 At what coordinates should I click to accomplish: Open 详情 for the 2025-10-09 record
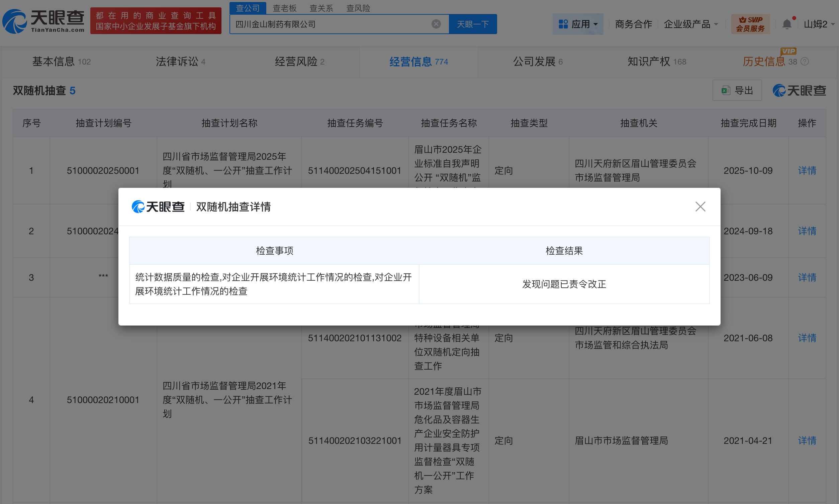point(807,170)
